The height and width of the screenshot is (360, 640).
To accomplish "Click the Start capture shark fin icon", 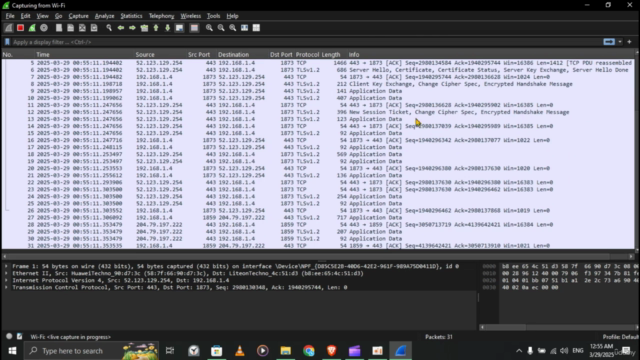I will click(x=9, y=28).
